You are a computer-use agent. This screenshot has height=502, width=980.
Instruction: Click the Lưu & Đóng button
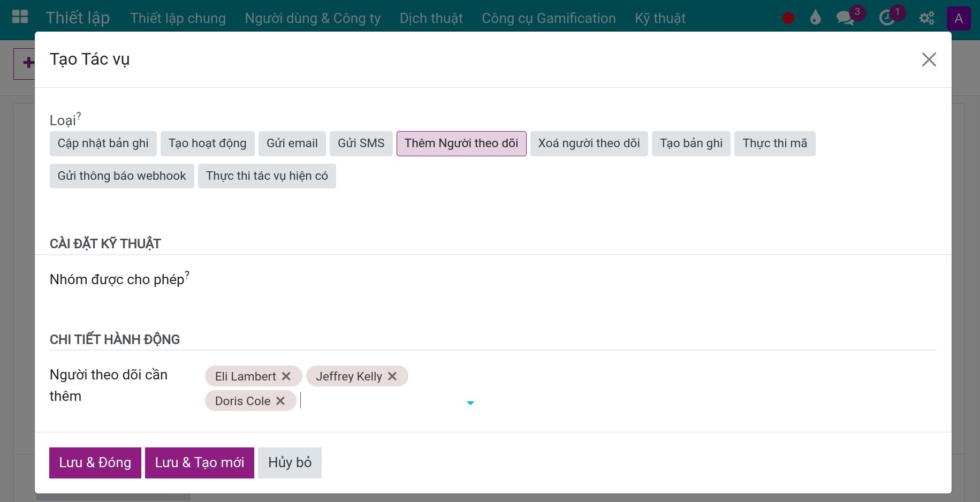click(x=95, y=463)
